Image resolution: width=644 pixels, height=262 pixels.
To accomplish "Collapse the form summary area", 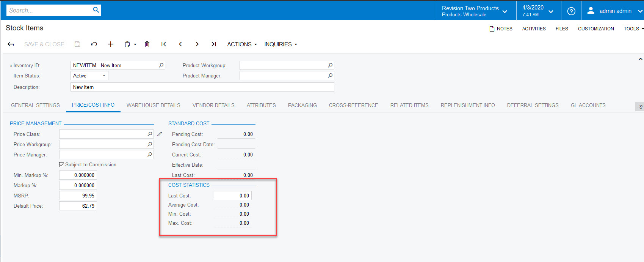I will coord(640,59).
